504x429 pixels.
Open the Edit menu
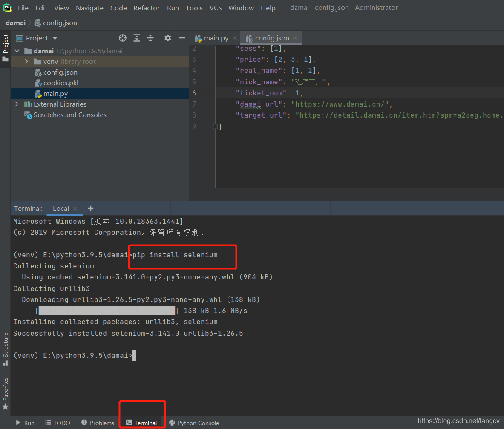pyautogui.click(x=41, y=8)
